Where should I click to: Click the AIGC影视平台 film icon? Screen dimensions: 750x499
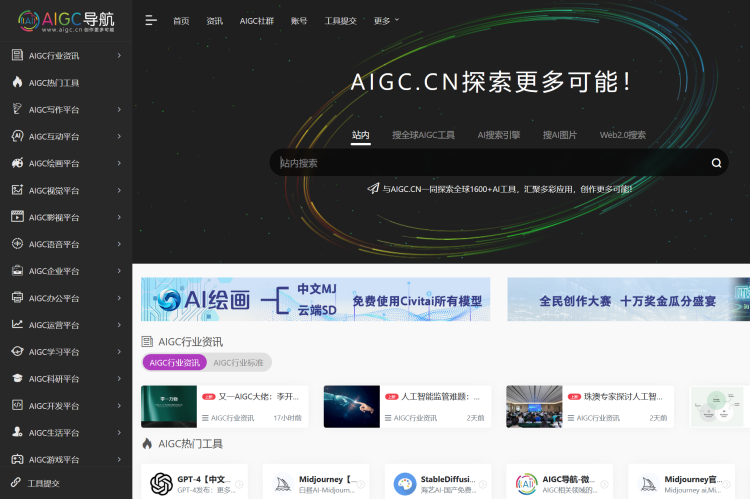coord(17,217)
